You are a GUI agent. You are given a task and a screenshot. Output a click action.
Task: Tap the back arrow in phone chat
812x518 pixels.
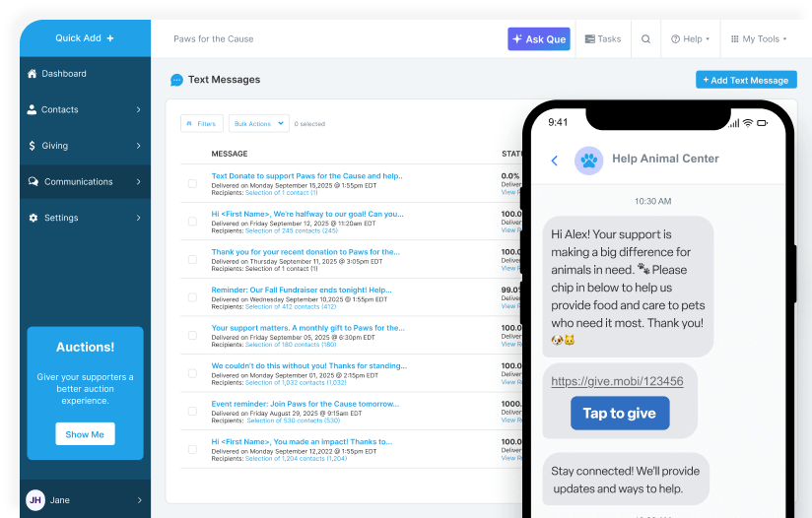554,160
